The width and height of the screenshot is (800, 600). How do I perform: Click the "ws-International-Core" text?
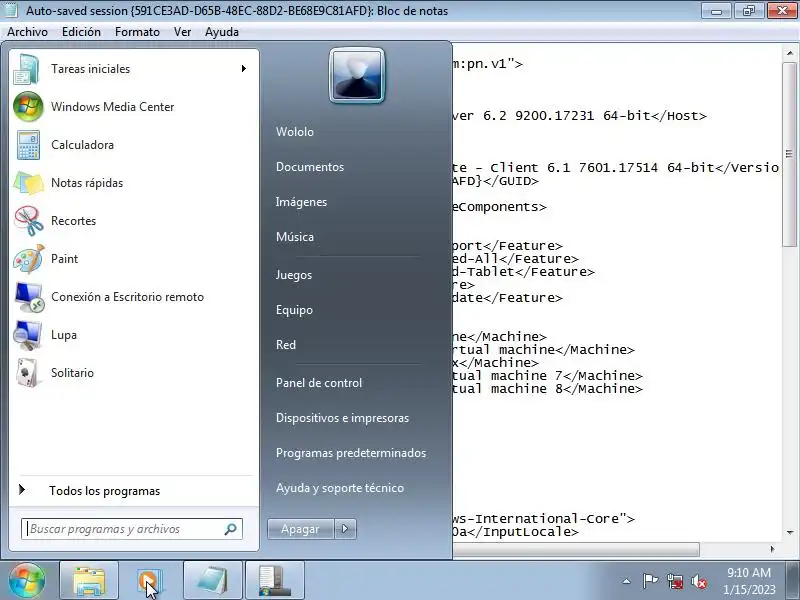pos(536,519)
